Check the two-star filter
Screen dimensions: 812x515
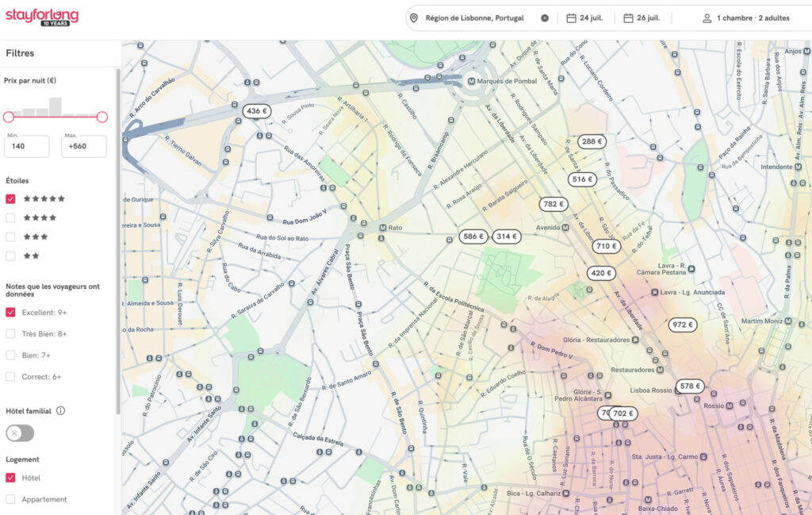10,256
